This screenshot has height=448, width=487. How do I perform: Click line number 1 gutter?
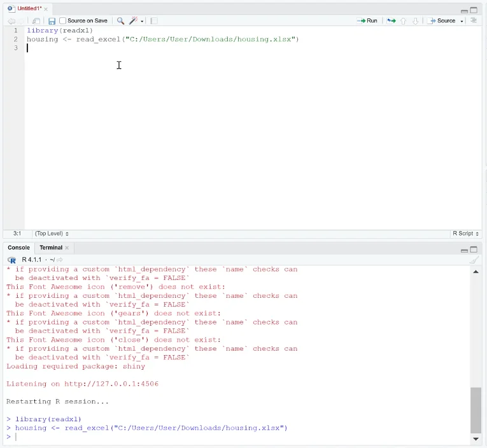(x=15, y=31)
